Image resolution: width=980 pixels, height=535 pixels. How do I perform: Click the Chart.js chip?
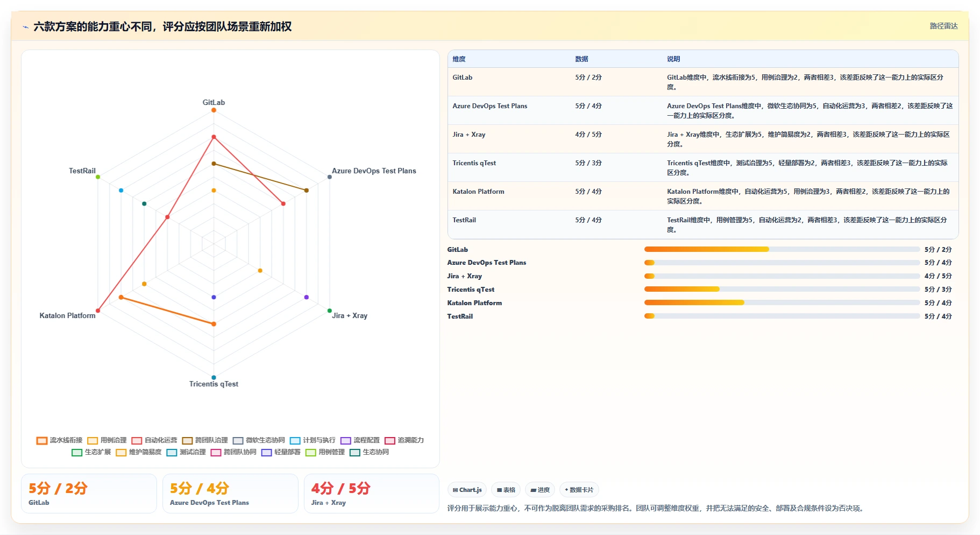point(467,490)
